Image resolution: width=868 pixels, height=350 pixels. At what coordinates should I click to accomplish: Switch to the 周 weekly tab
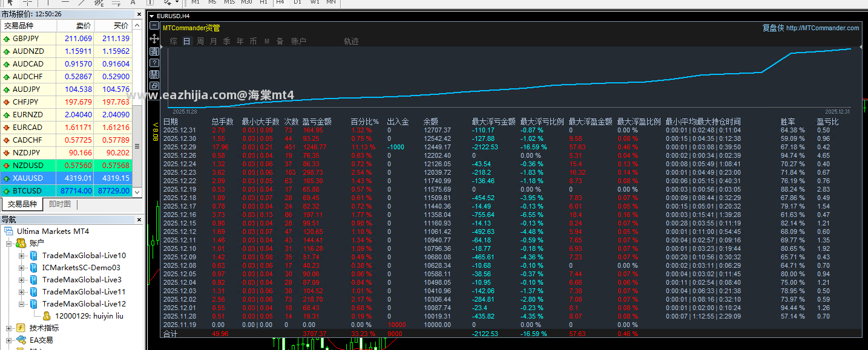click(200, 41)
